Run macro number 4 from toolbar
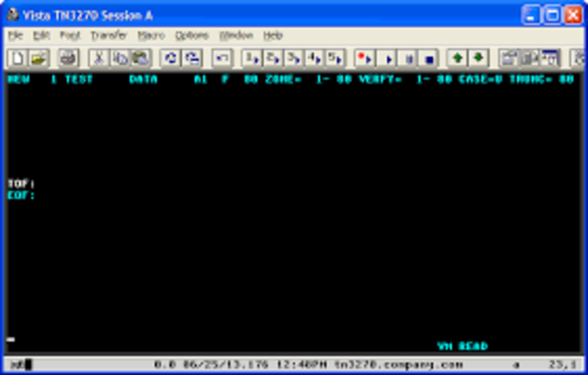Screen dimensions: 588x375 (314, 58)
